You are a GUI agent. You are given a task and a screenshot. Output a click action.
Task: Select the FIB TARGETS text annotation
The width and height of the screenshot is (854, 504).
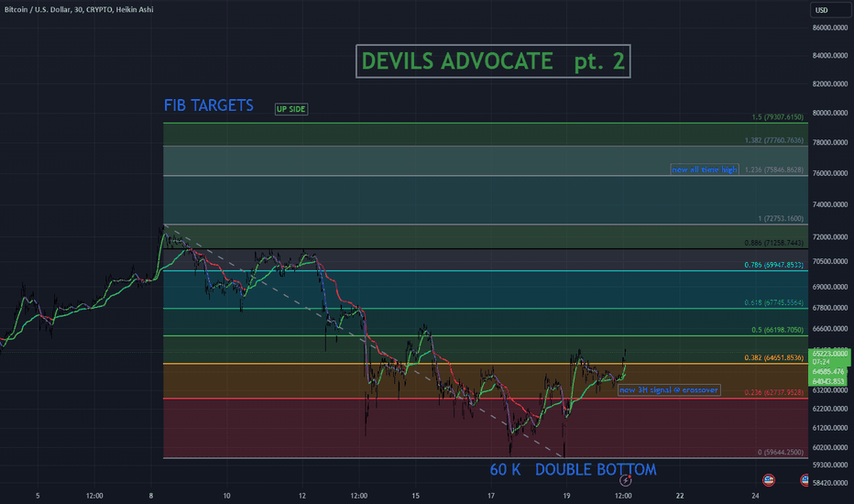209,105
